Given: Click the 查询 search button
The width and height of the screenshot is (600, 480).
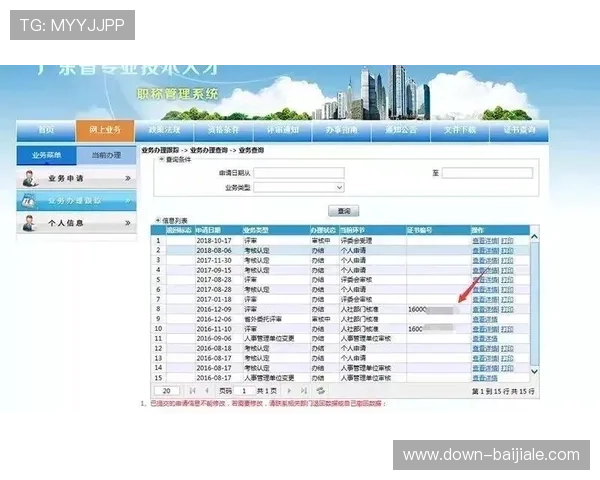Looking at the screenshot, I should [344, 211].
